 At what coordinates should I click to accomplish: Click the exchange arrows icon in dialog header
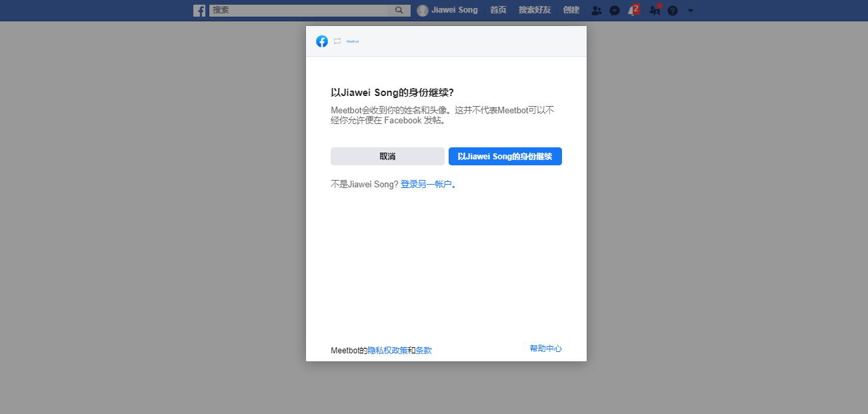pyautogui.click(x=337, y=41)
